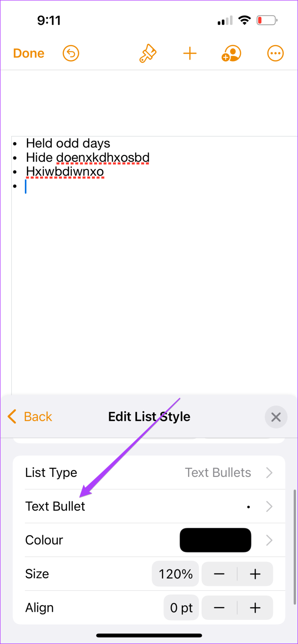The height and width of the screenshot is (644, 298).
Task: Open the More options ellipsis icon
Action: 275,53
